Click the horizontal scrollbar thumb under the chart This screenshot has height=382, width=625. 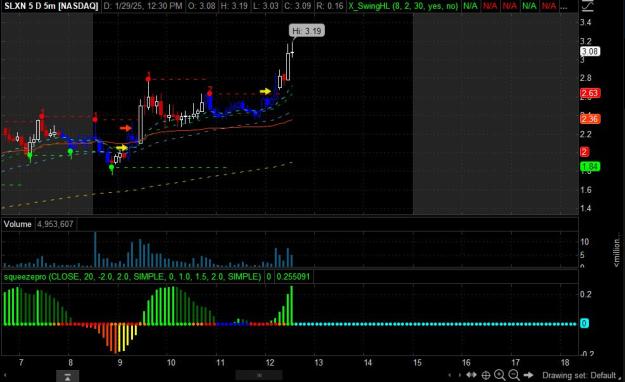(x=259, y=375)
